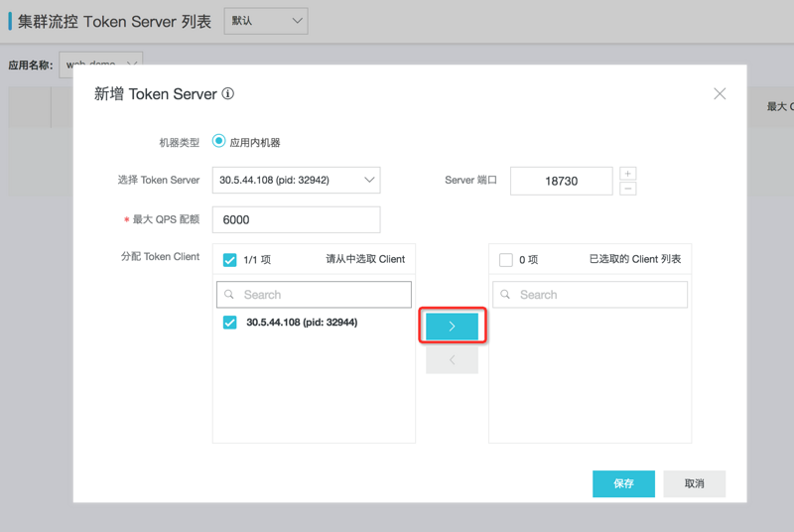This screenshot has width=794, height=532.
Task: Decrease Server port with the minus stepper
Action: pos(628,189)
